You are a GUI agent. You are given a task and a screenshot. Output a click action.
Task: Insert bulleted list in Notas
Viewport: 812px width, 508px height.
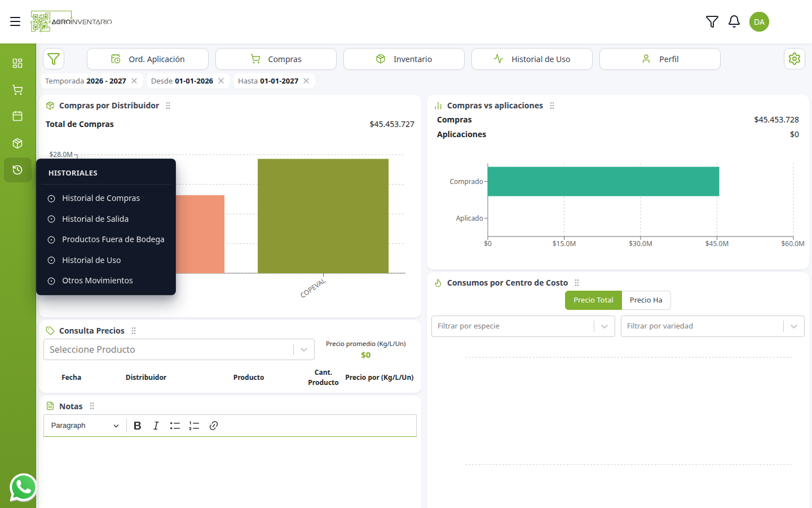(x=175, y=426)
